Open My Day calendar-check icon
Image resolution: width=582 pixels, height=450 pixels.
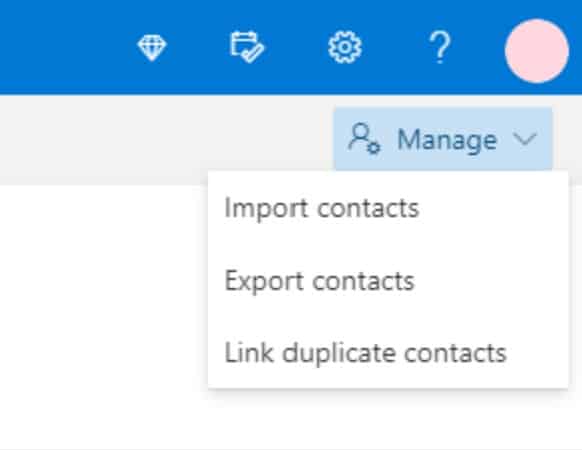pos(247,47)
